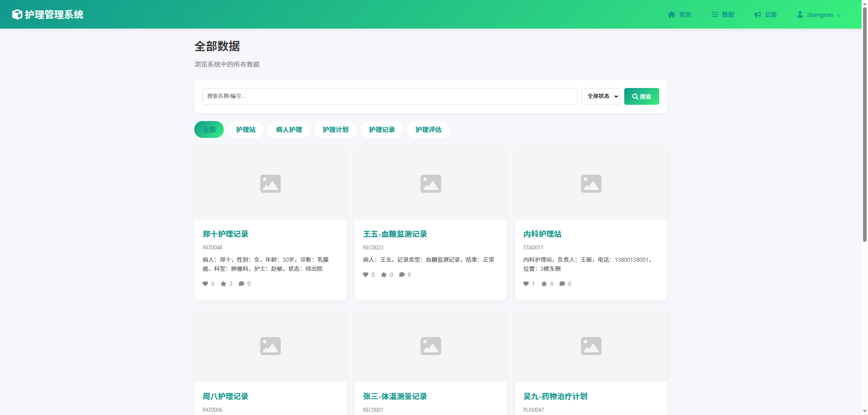The image size is (868, 415).
Task: Click the image placeholder of 内科护理站
Action: [x=591, y=183]
